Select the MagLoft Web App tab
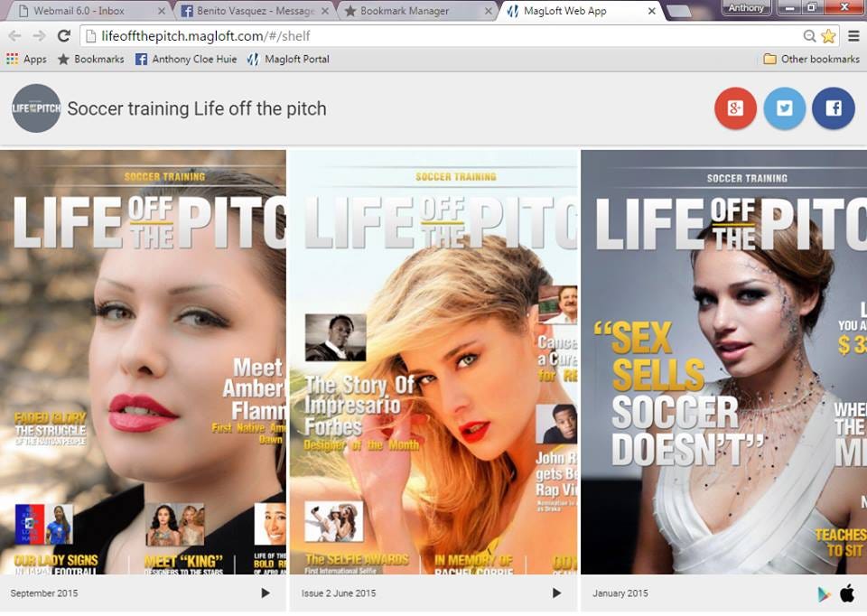 pos(581,11)
